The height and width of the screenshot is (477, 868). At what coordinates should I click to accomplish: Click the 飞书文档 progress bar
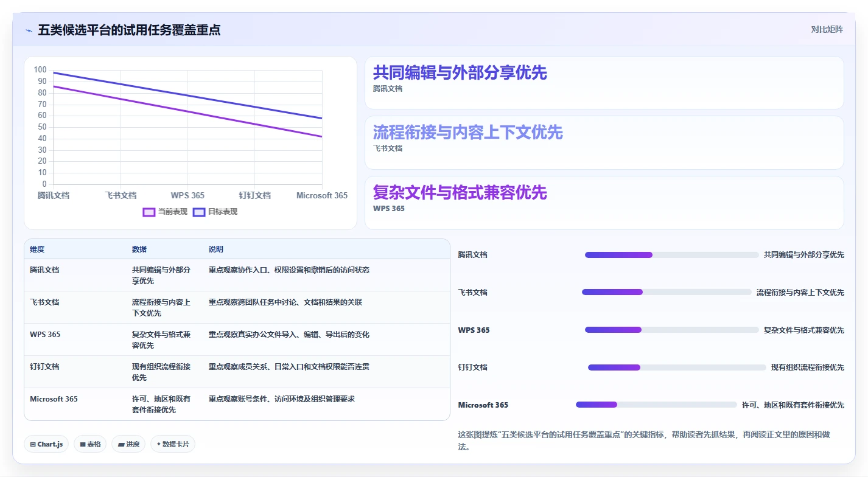coord(667,292)
